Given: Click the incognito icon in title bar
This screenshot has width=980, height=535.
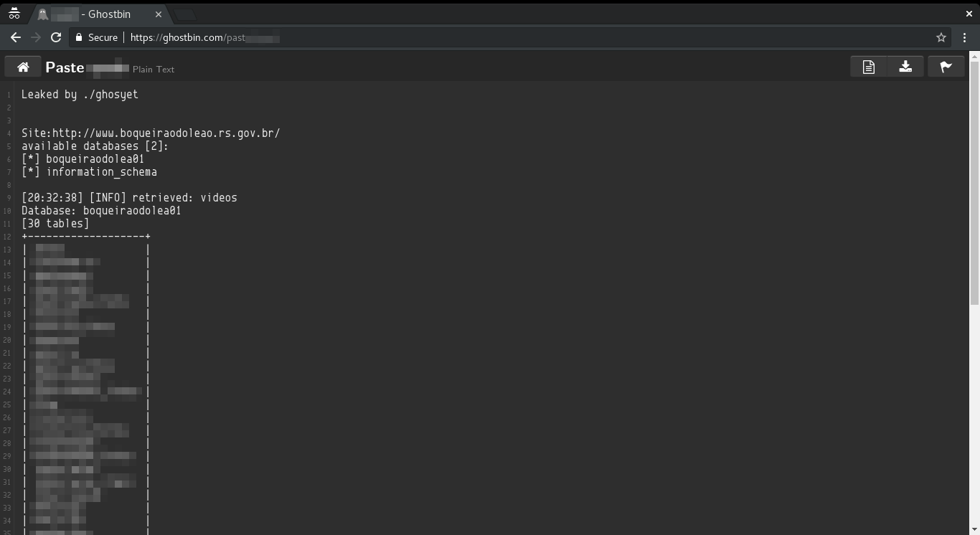Looking at the screenshot, I should (x=14, y=14).
